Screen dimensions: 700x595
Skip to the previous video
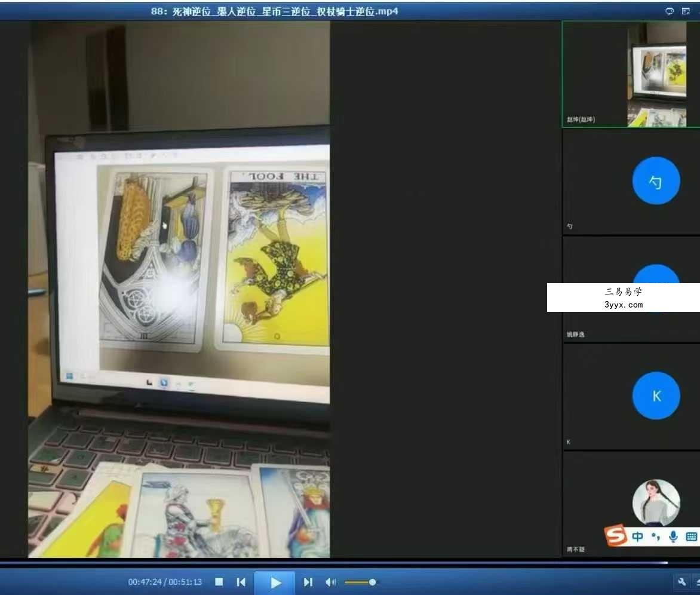[241, 582]
